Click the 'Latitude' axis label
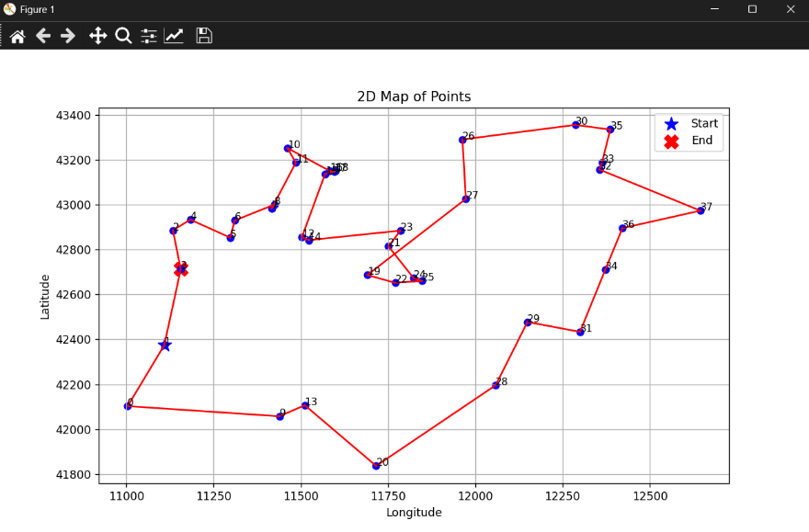The image size is (809, 532). [x=45, y=297]
